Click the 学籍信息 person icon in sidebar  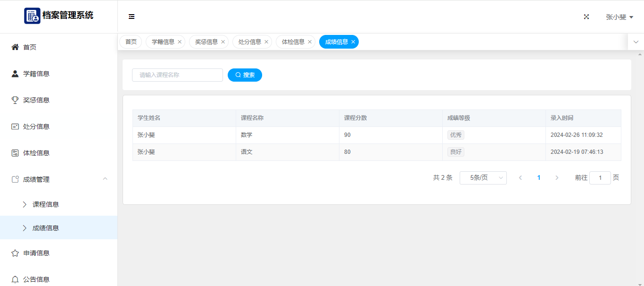click(x=15, y=74)
